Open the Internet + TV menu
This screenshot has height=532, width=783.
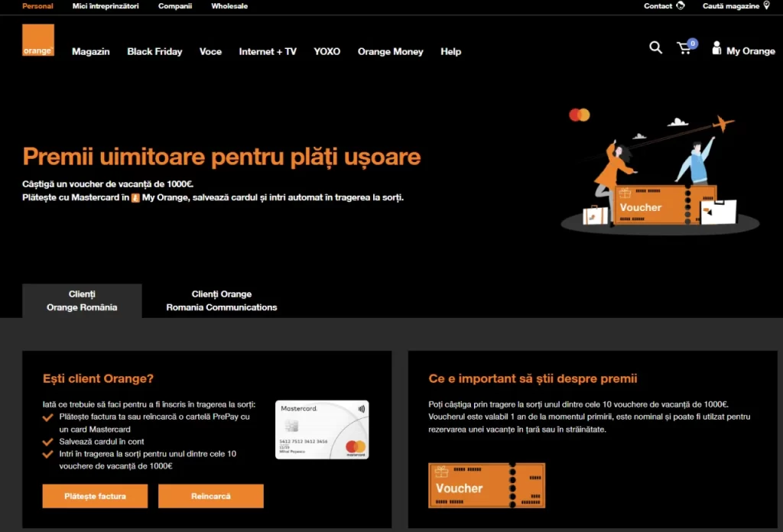(x=268, y=51)
